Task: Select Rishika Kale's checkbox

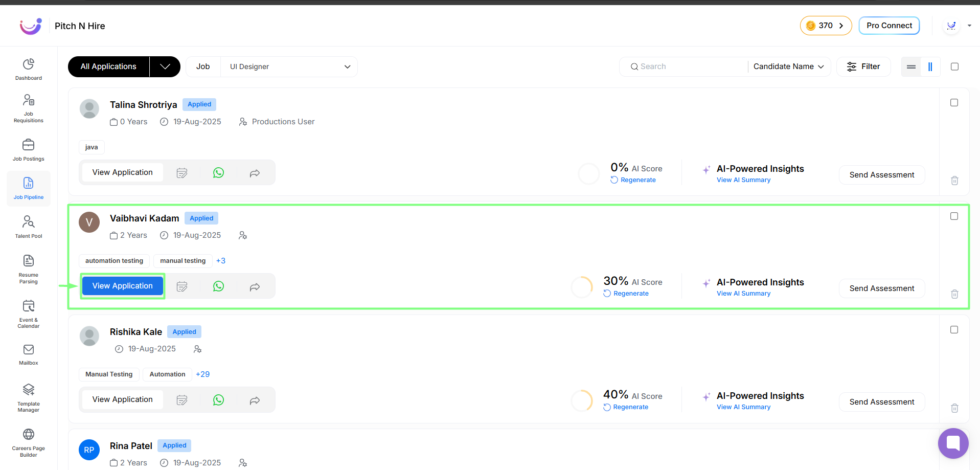Action: click(954, 330)
